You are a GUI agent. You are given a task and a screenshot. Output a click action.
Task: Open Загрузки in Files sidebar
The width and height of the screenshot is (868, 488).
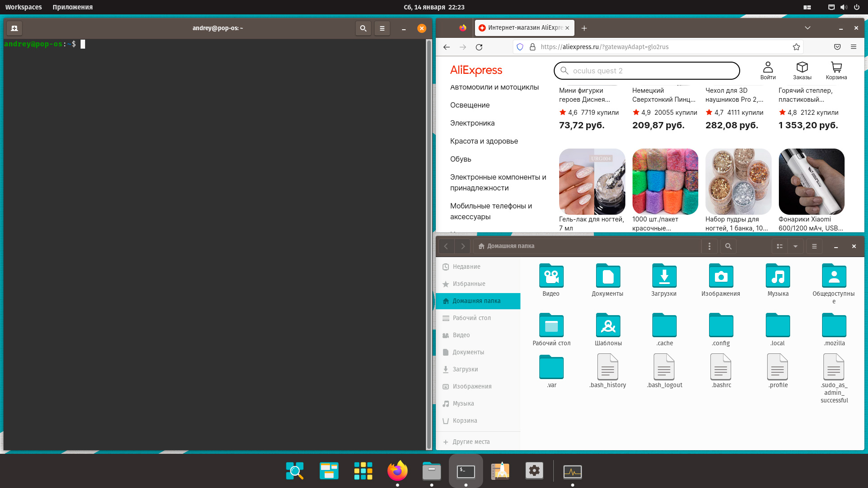point(465,369)
